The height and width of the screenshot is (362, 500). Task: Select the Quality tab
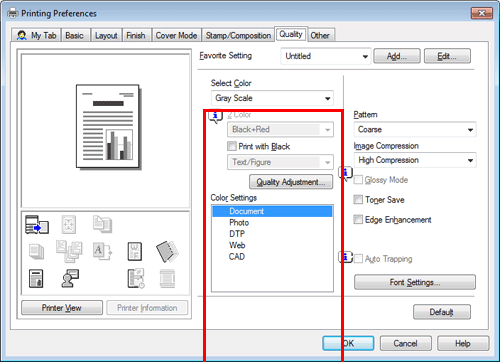tap(291, 34)
